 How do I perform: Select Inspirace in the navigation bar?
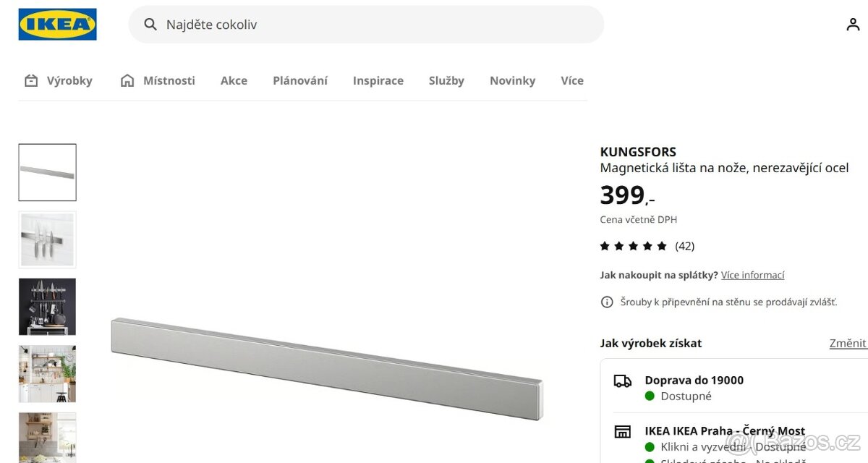point(378,81)
